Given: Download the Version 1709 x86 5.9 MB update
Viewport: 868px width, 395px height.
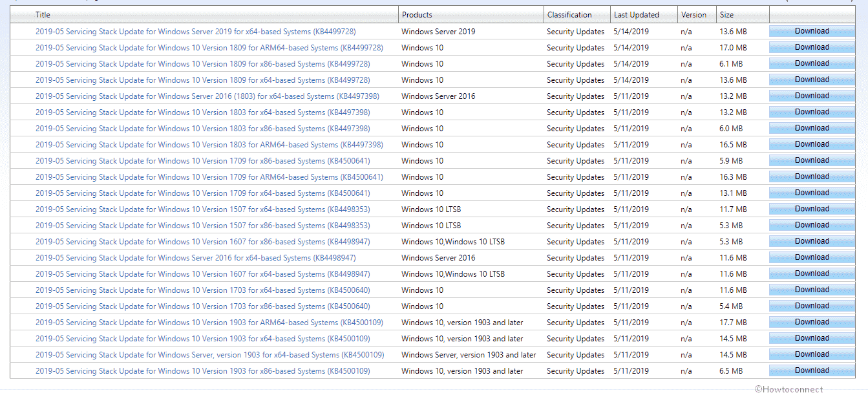Looking at the screenshot, I should 812,160.
